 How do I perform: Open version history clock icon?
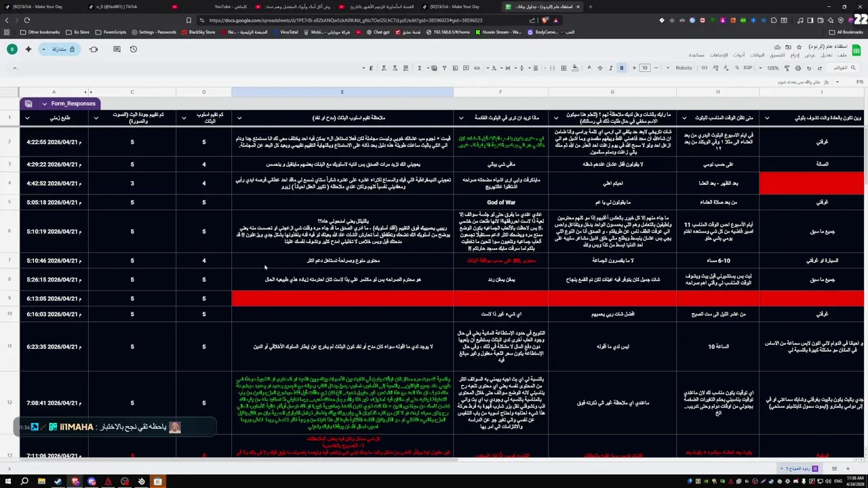click(x=134, y=49)
